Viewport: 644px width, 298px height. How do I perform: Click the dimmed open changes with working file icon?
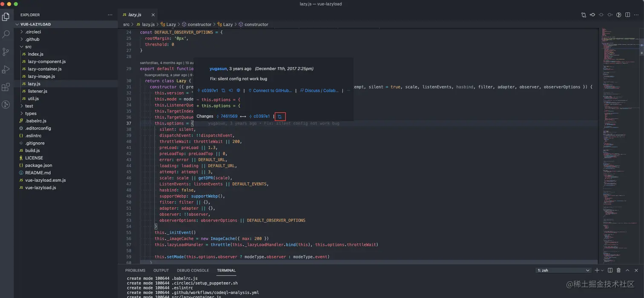[601, 15]
